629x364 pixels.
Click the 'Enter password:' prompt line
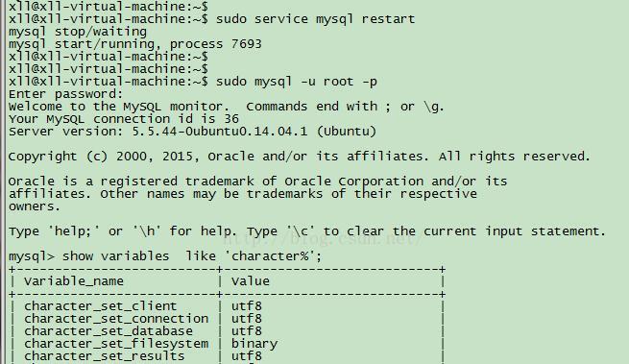point(66,94)
